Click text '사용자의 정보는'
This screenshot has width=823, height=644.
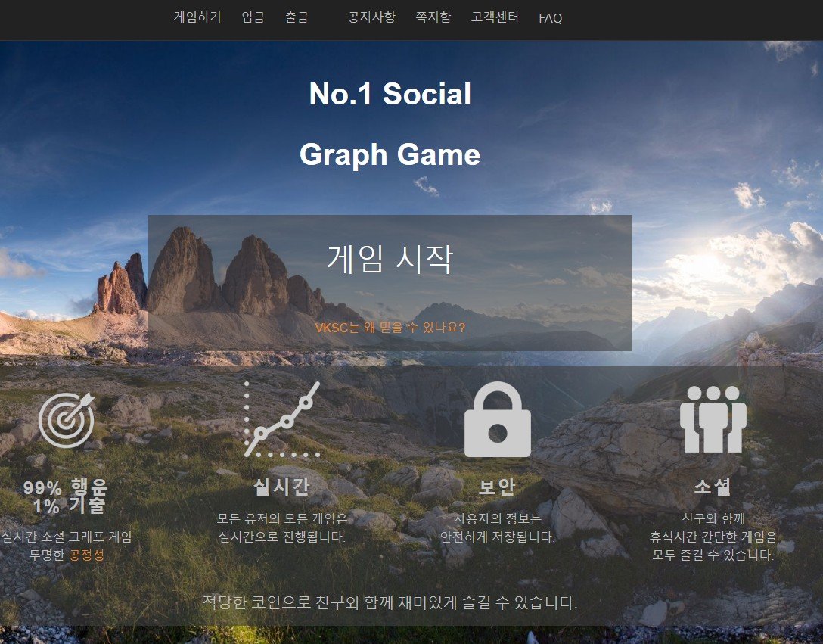point(498,519)
